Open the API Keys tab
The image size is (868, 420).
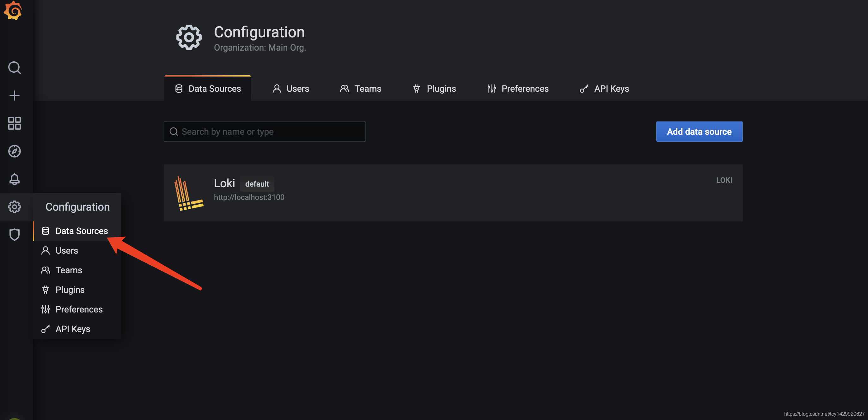[x=604, y=89]
